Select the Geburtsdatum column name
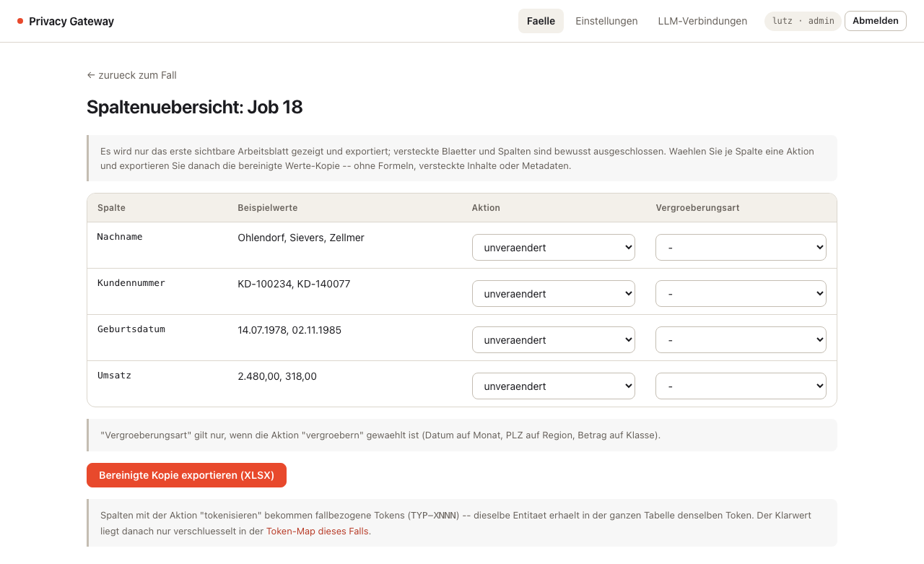924x564 pixels. tap(131, 329)
